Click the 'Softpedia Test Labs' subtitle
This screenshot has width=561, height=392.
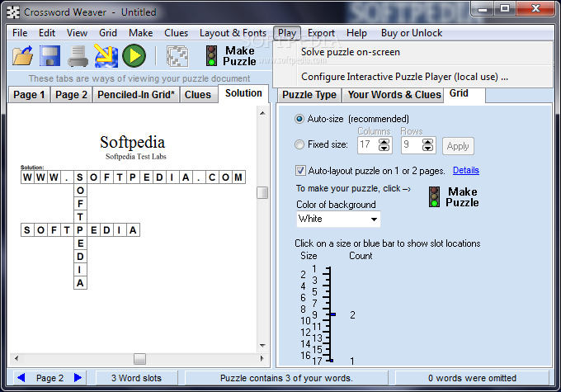click(x=136, y=157)
